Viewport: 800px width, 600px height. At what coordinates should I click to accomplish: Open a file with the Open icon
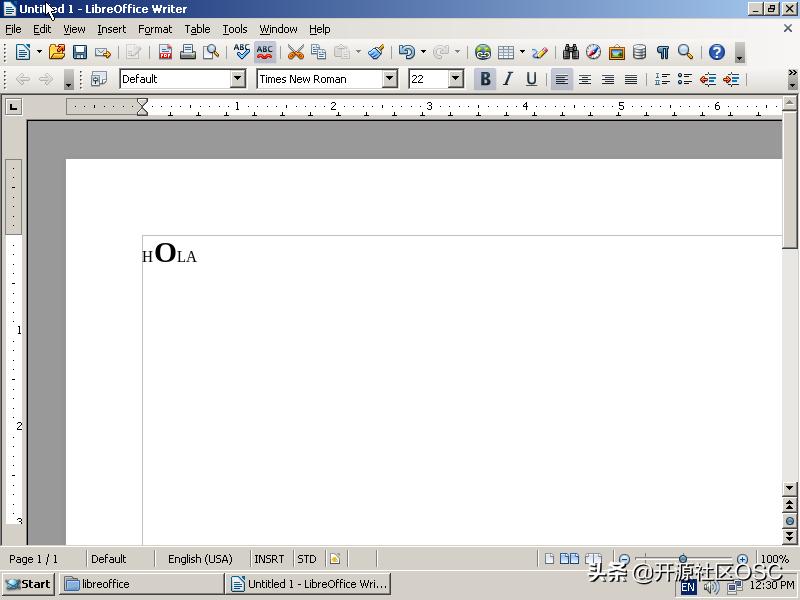click(x=57, y=52)
